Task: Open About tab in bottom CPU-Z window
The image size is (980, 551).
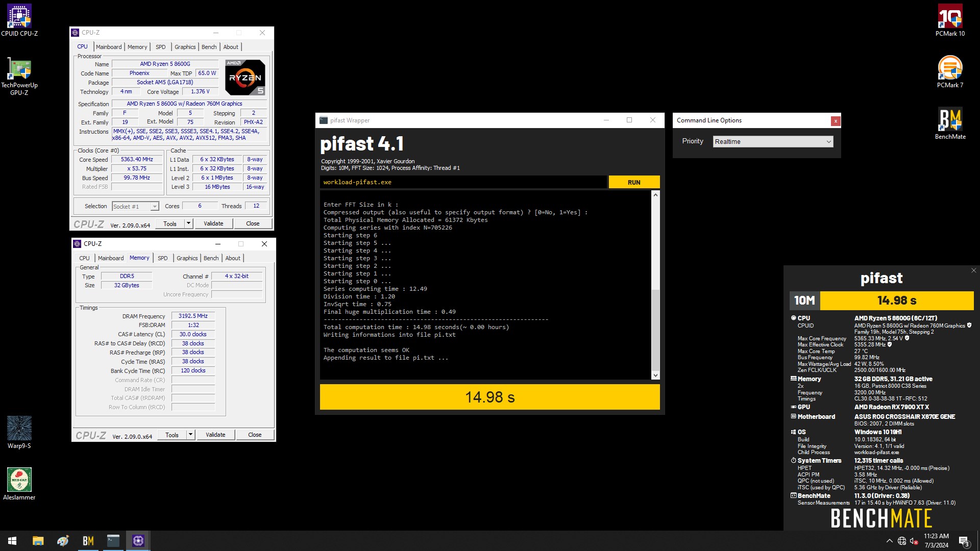Action: click(x=233, y=258)
